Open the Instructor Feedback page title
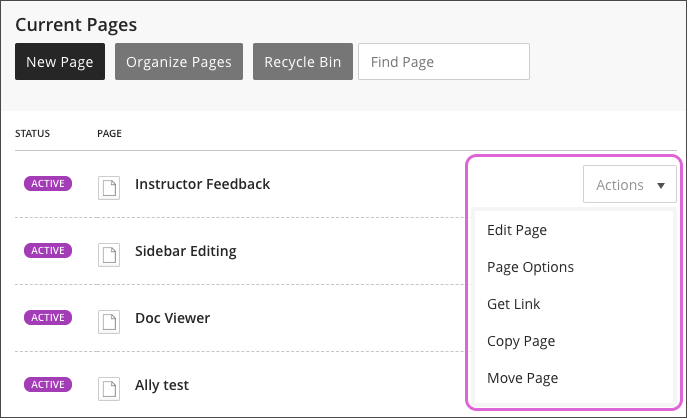 [203, 184]
